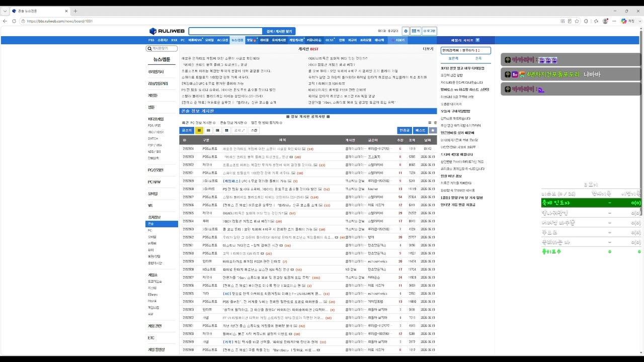Open the 더보기 link beside 게시판 BEST

[428, 49]
